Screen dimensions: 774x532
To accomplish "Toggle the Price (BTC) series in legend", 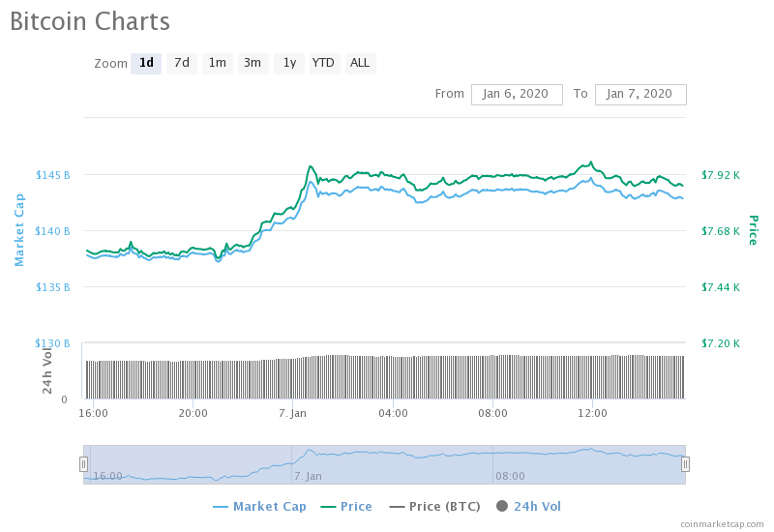I will tap(434, 506).
